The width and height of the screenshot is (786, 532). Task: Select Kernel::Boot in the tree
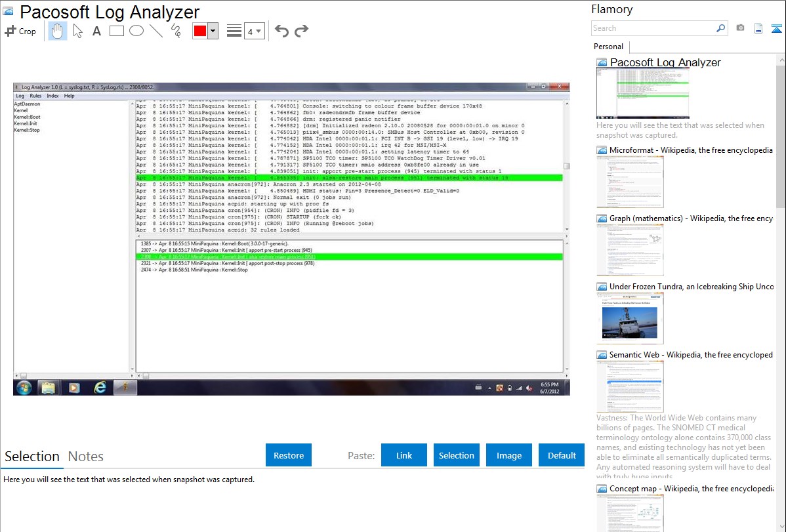[27, 117]
